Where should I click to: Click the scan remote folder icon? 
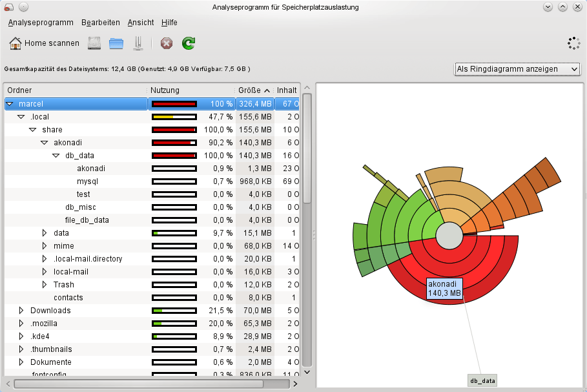[138, 43]
